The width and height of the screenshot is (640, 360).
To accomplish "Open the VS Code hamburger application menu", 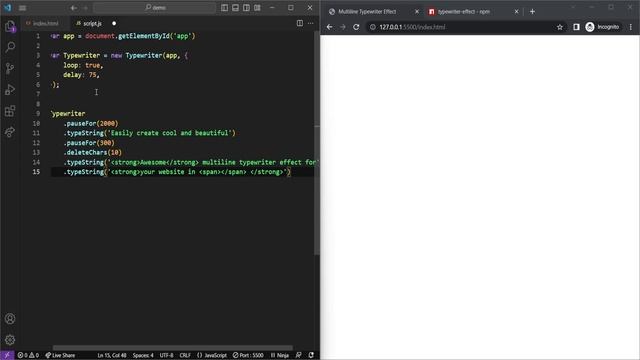I will (x=22, y=8).
